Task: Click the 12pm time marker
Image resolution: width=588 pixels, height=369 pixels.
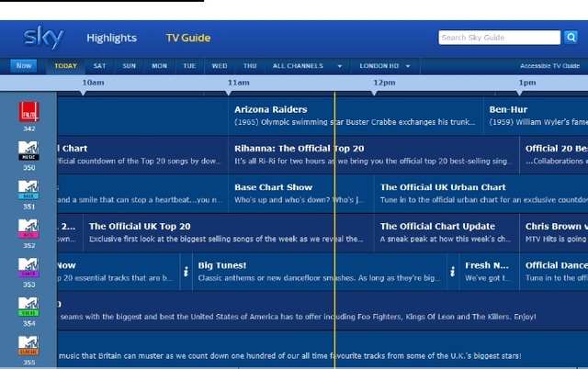Action: pos(384,83)
